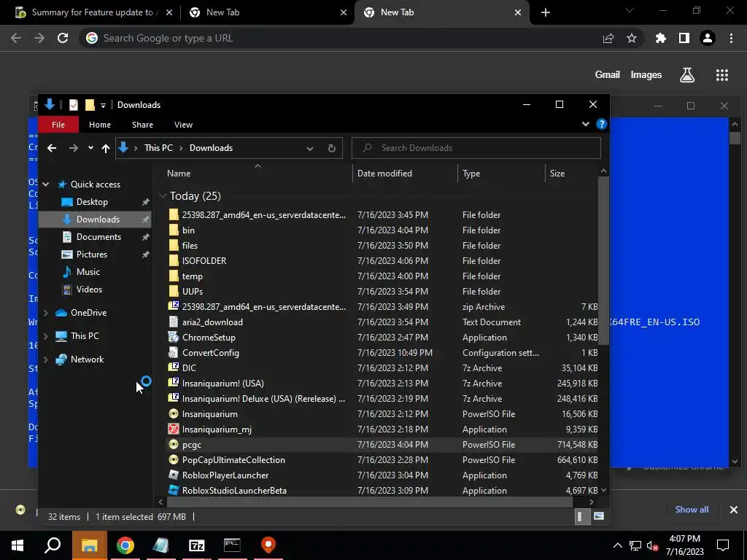Show hidden system tray icons
This screenshot has width=747, height=560.
617,545
